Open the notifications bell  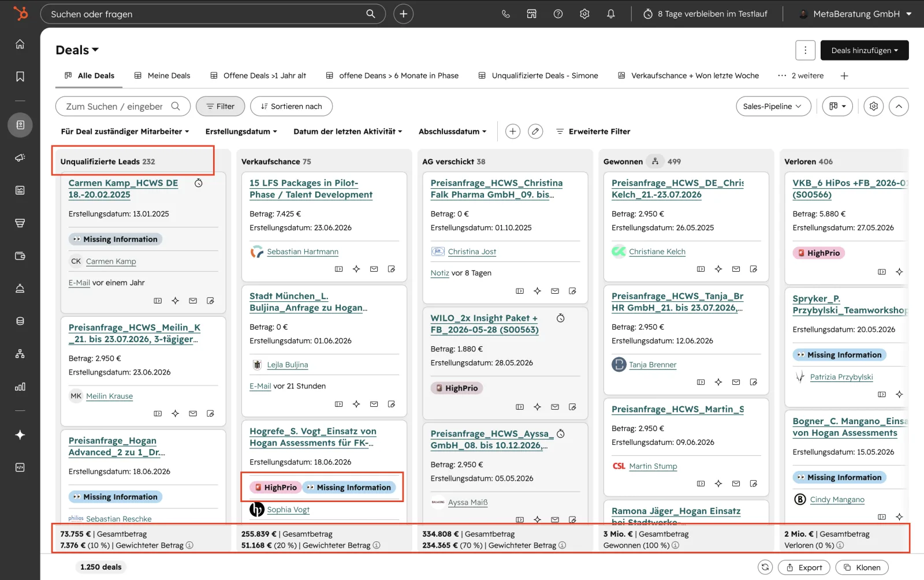(x=610, y=14)
